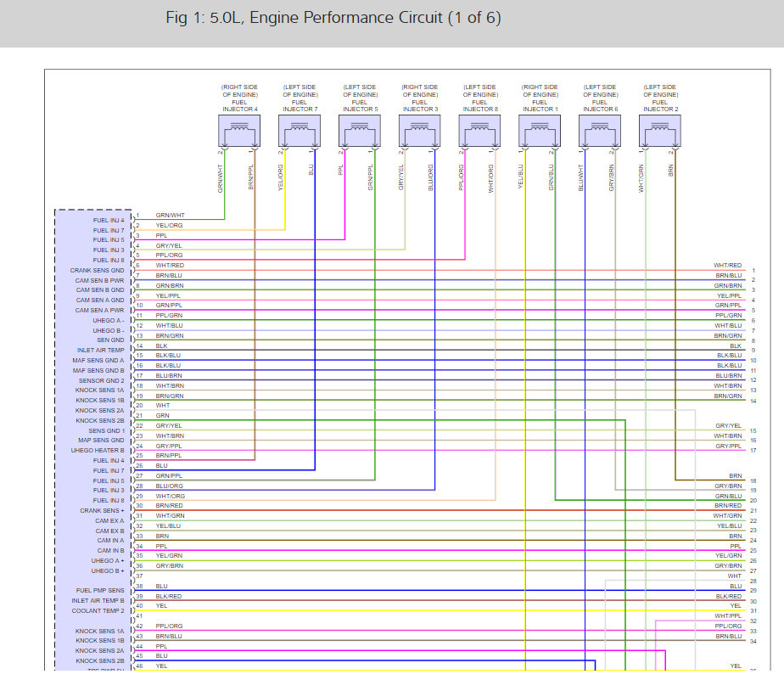Click the Fuel Injector 2 coil symbol

click(x=660, y=131)
